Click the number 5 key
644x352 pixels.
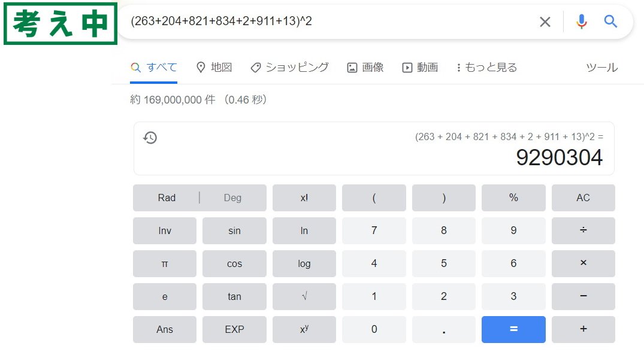point(443,263)
